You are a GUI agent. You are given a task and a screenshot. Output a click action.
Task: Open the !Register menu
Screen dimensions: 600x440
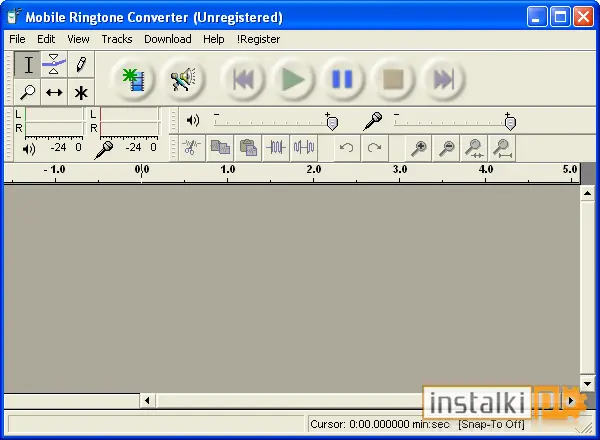(258, 39)
